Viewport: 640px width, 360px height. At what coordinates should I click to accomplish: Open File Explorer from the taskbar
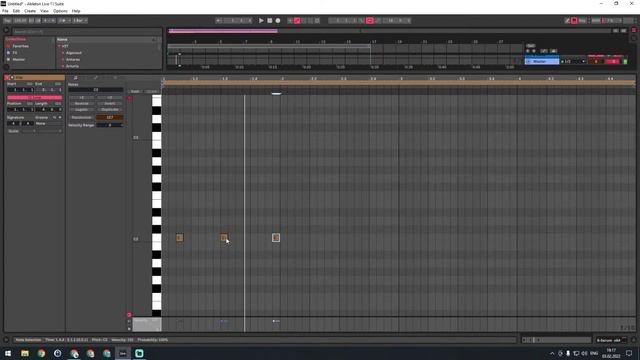click(x=25, y=353)
